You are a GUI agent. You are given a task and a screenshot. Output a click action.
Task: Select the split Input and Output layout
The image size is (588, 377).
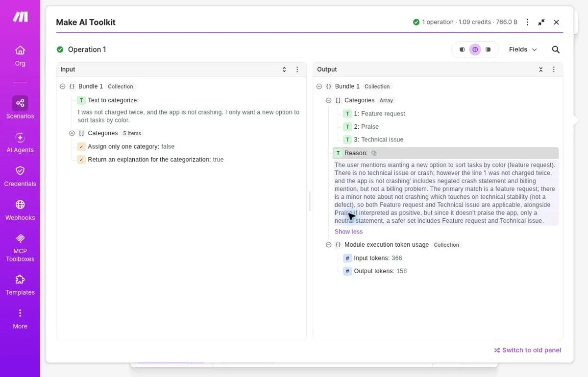[475, 49]
